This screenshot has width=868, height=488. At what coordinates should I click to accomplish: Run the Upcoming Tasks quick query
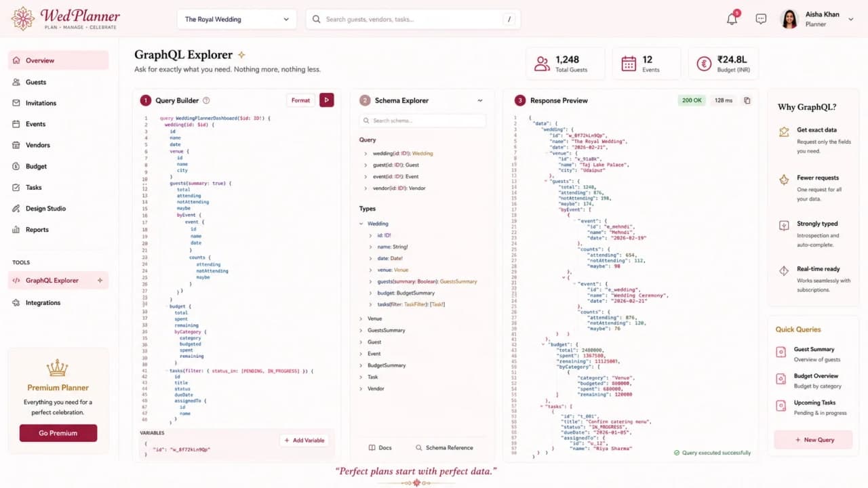point(813,407)
